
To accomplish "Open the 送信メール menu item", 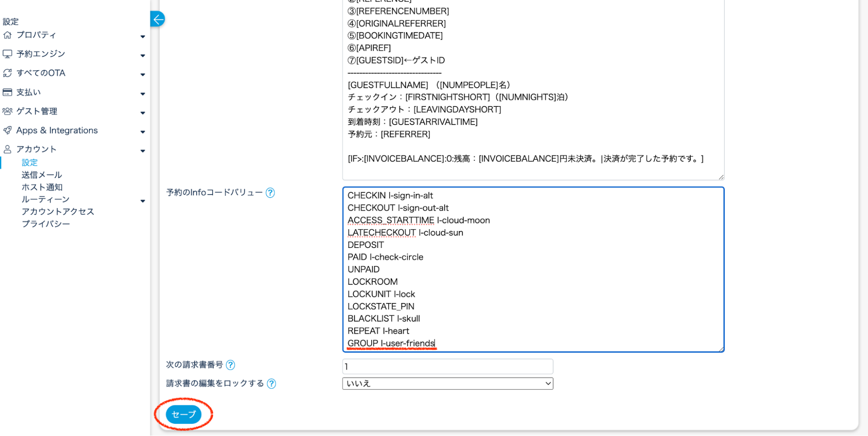I will tap(42, 175).
